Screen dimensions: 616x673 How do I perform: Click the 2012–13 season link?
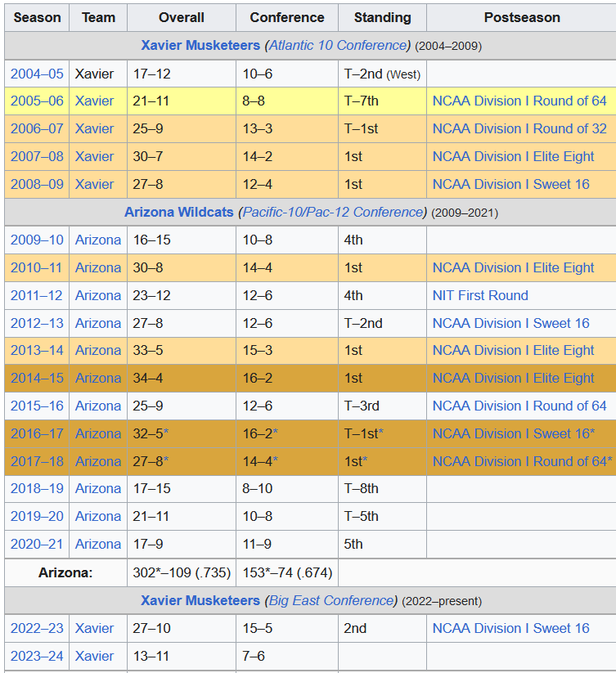[37, 323]
